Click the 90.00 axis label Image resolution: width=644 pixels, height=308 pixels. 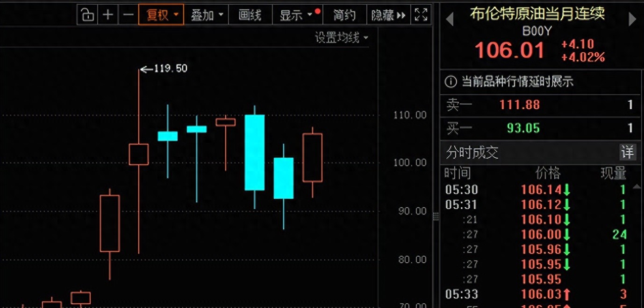(x=412, y=211)
